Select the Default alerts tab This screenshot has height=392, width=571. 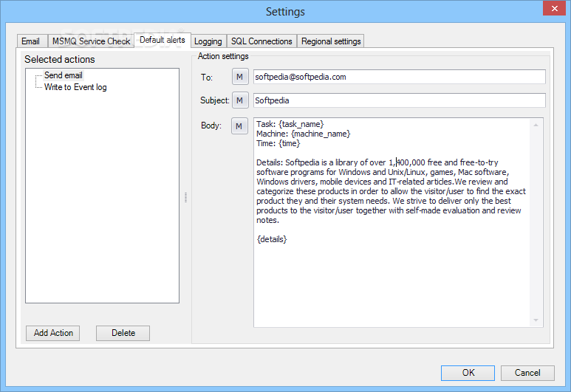pos(163,40)
